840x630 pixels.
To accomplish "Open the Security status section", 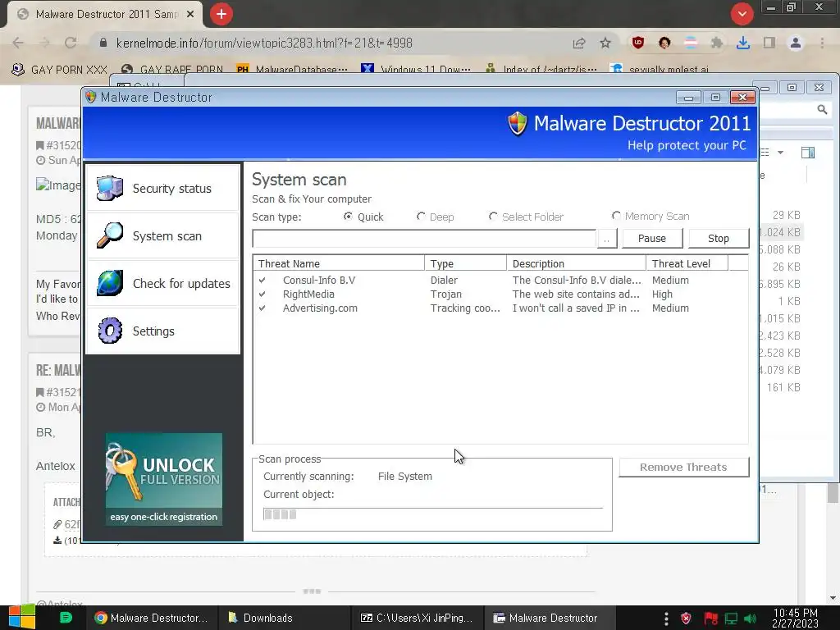I will [x=163, y=188].
